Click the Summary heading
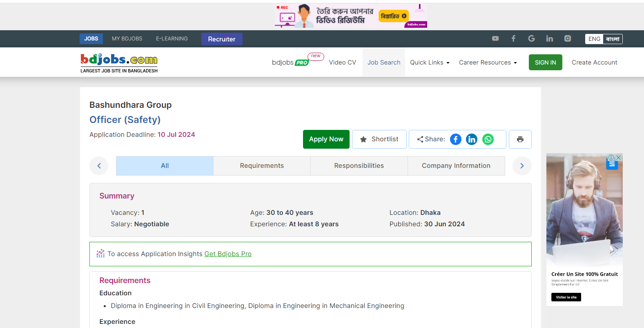The image size is (644, 328). (x=117, y=196)
